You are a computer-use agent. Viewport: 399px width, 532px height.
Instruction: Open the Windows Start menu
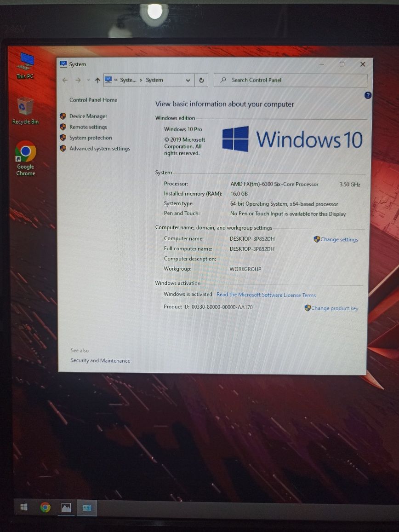[x=24, y=507]
